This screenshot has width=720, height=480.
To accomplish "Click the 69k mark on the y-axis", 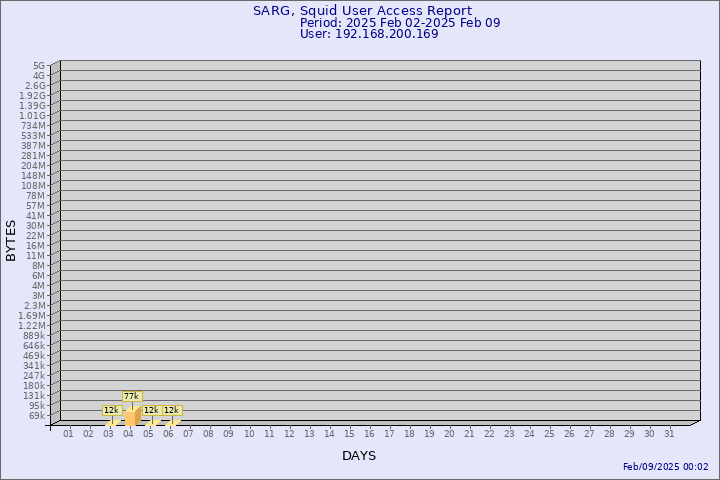I will tap(37, 415).
